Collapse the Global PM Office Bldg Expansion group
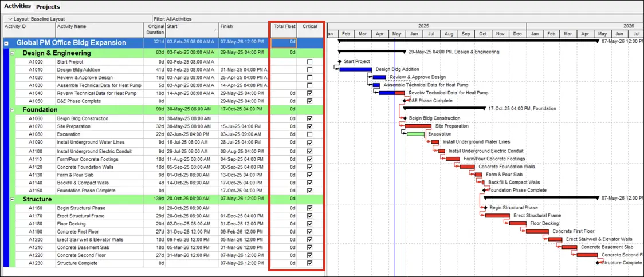The width and height of the screenshot is (644, 277). (x=6, y=43)
